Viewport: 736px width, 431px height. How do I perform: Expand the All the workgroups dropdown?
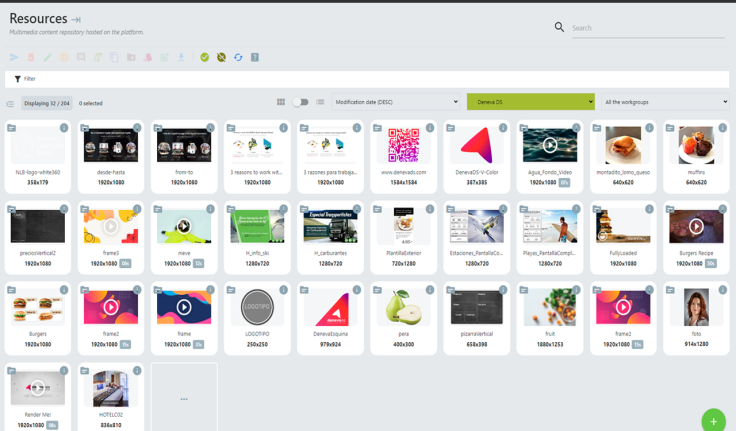(x=665, y=102)
